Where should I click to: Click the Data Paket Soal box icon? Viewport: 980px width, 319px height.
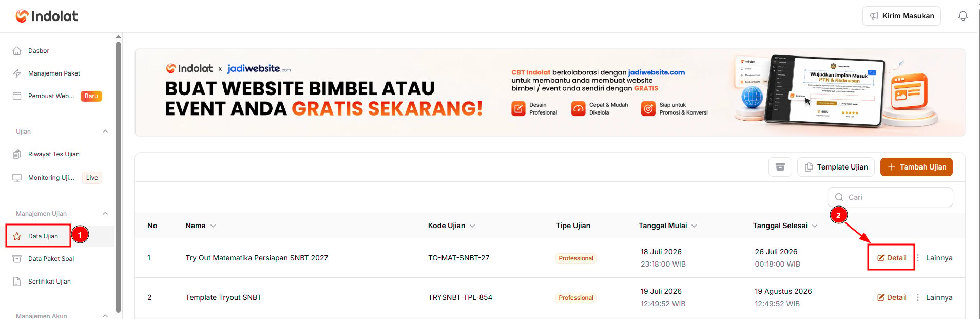click(17, 259)
